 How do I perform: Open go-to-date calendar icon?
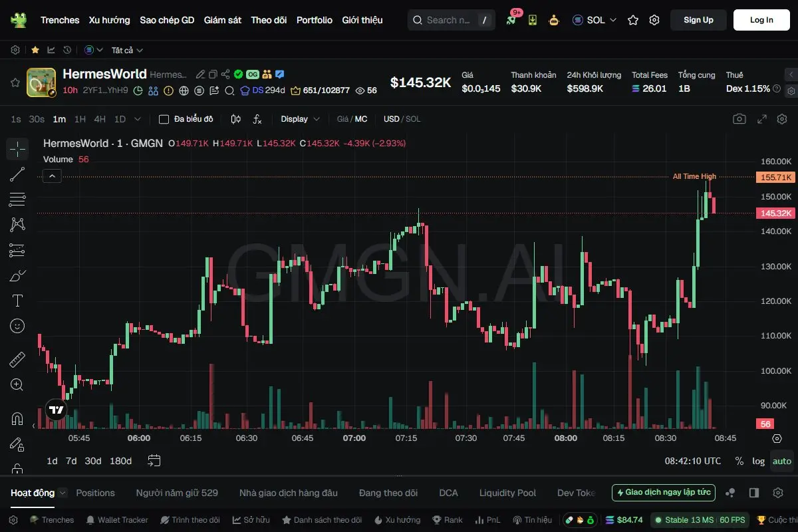coord(155,460)
